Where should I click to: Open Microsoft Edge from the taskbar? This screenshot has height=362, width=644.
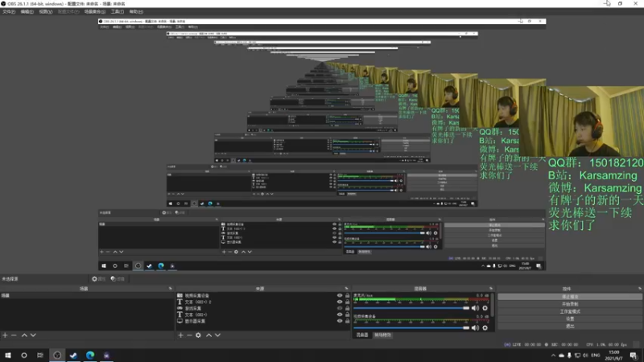[90, 356]
